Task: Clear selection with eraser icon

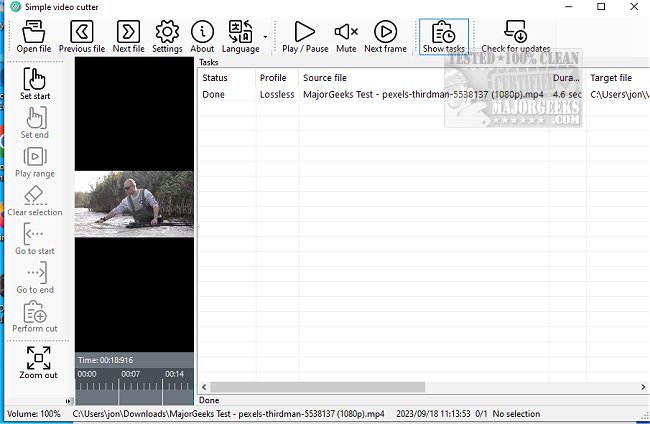Action: click(35, 201)
